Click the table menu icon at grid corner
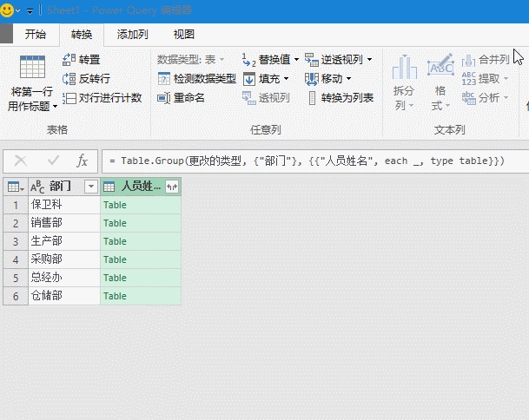This screenshot has height=420, width=529. (16, 187)
